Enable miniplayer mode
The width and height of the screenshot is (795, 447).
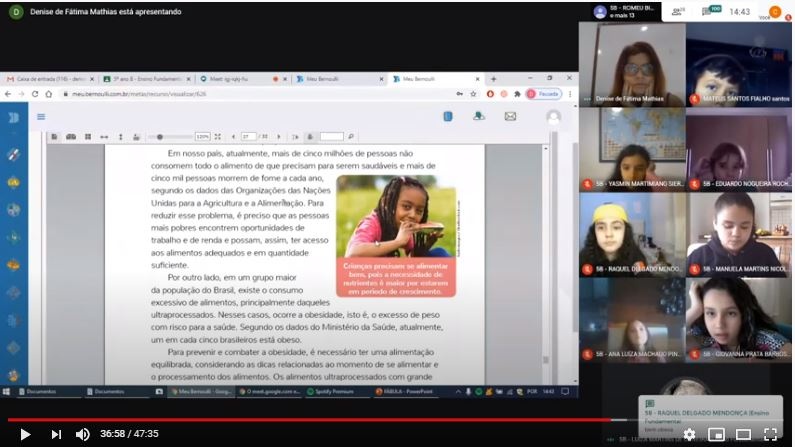click(716, 434)
